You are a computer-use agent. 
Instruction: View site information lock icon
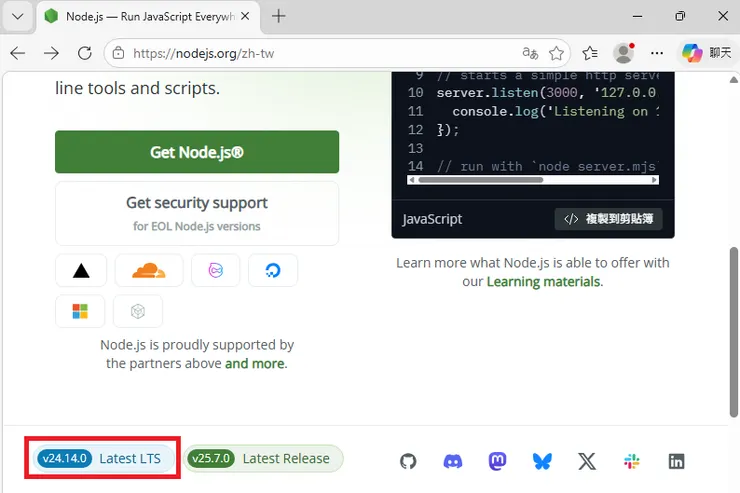pos(118,53)
